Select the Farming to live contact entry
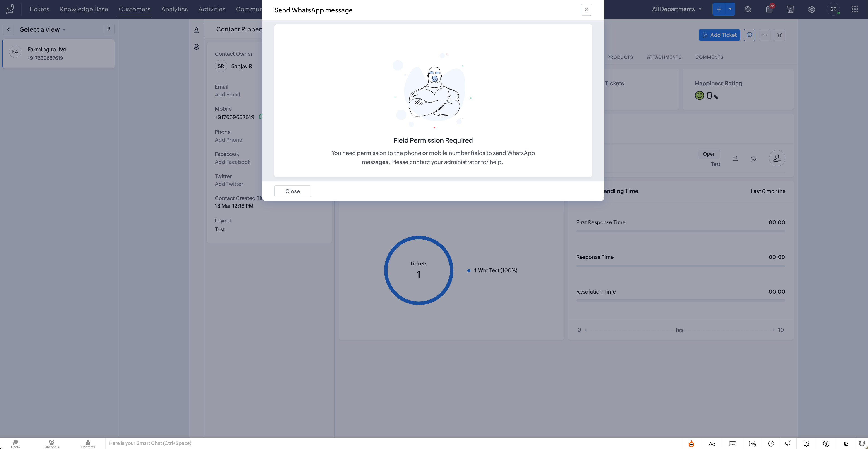The width and height of the screenshot is (868, 449). 59,54
